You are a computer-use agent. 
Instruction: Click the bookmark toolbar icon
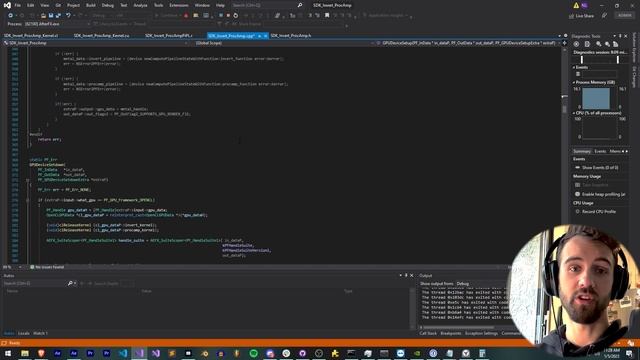pos(327,16)
